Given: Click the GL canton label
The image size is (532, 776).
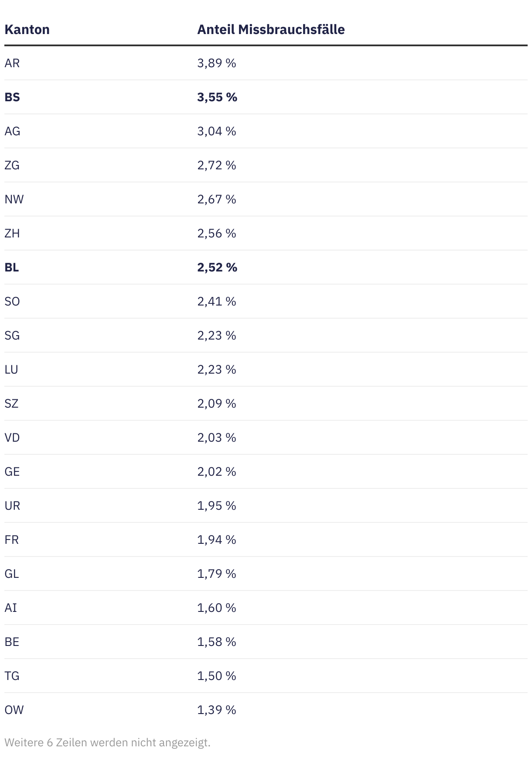Looking at the screenshot, I should click(12, 574).
